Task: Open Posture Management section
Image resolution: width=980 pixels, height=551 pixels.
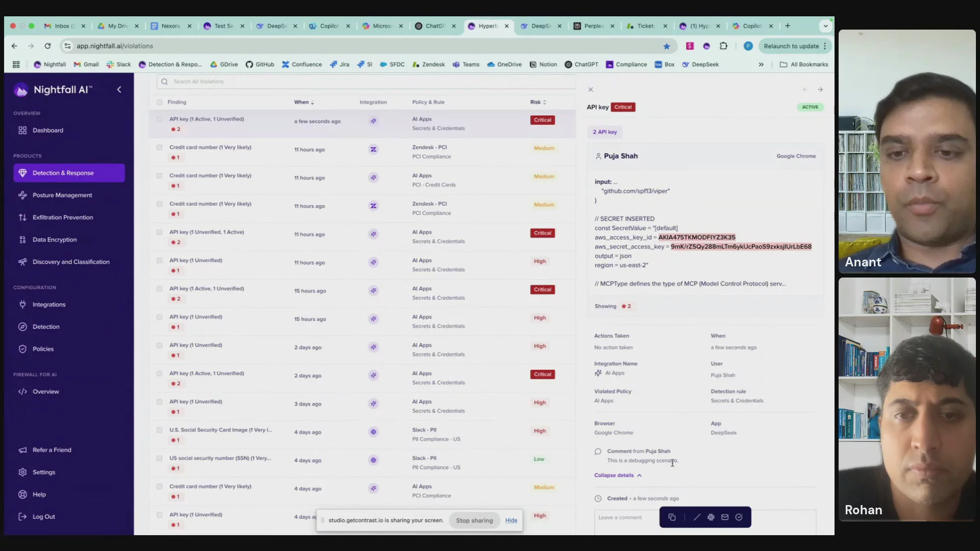Action: coord(62,195)
